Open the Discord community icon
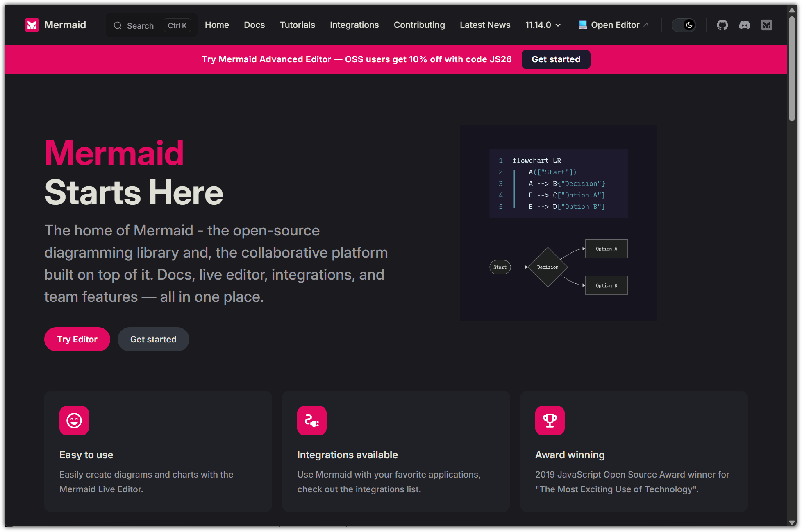802x532 pixels. tap(744, 25)
